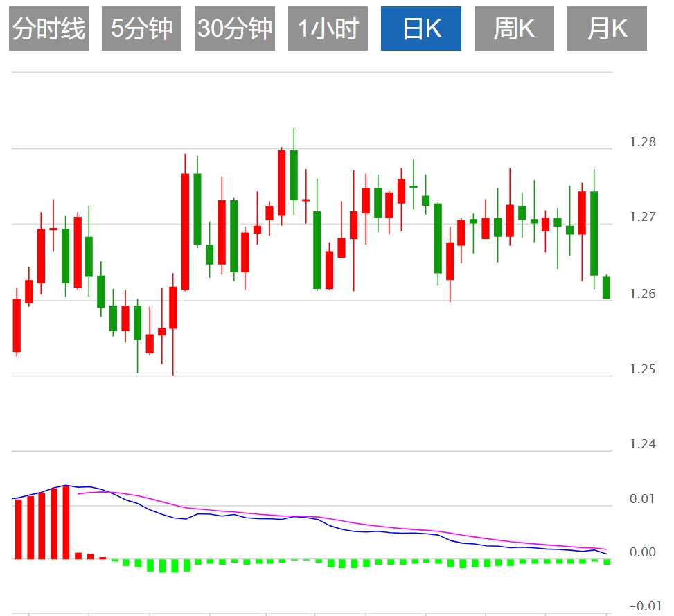Select the 日K daily candlestick tab
The image size is (674, 616).
click(x=421, y=28)
